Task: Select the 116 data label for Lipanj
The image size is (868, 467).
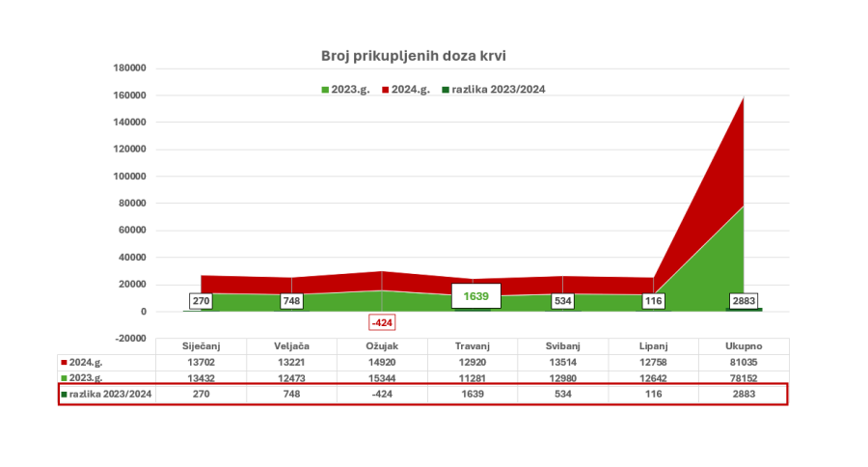Action: tap(653, 301)
